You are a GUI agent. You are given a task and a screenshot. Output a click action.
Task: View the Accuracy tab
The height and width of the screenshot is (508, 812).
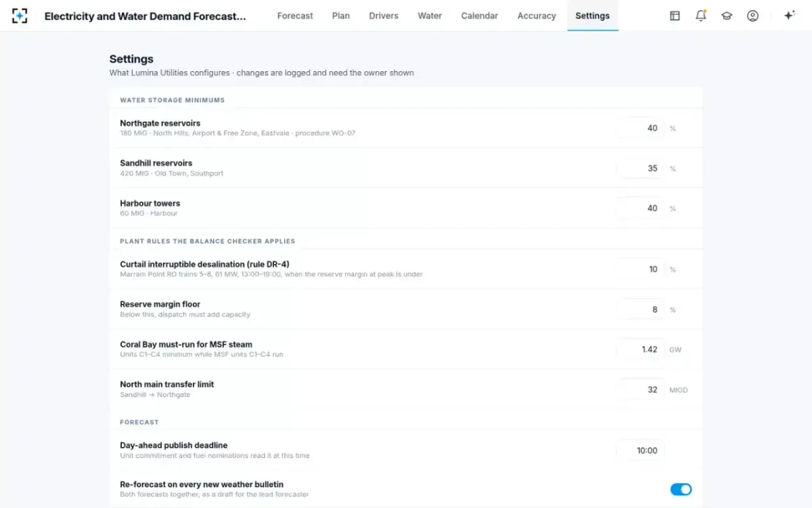pyautogui.click(x=537, y=16)
